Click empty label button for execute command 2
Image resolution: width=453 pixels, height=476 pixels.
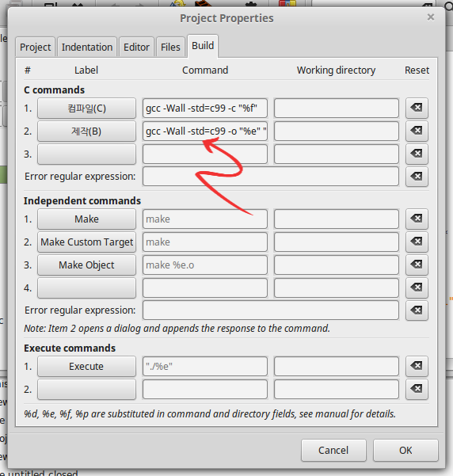coord(86,389)
